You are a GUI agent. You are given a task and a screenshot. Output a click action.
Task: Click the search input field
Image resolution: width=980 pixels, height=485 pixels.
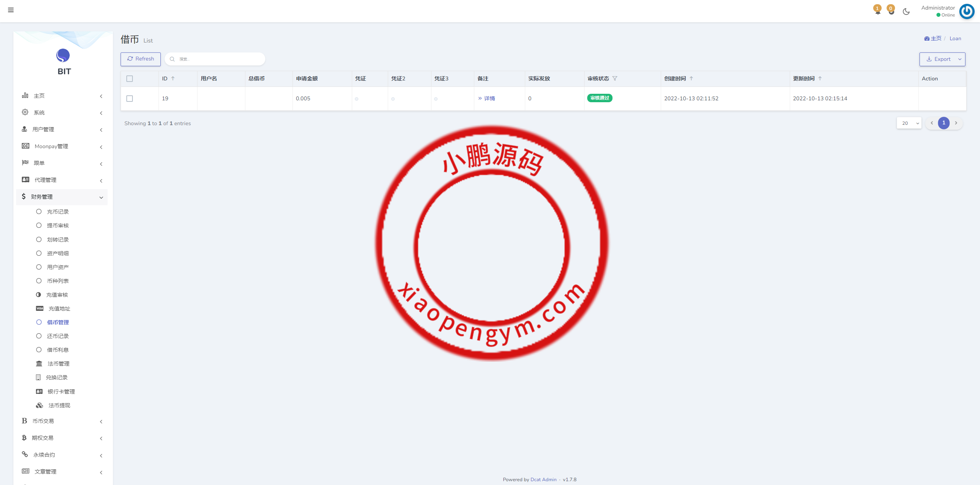click(218, 59)
